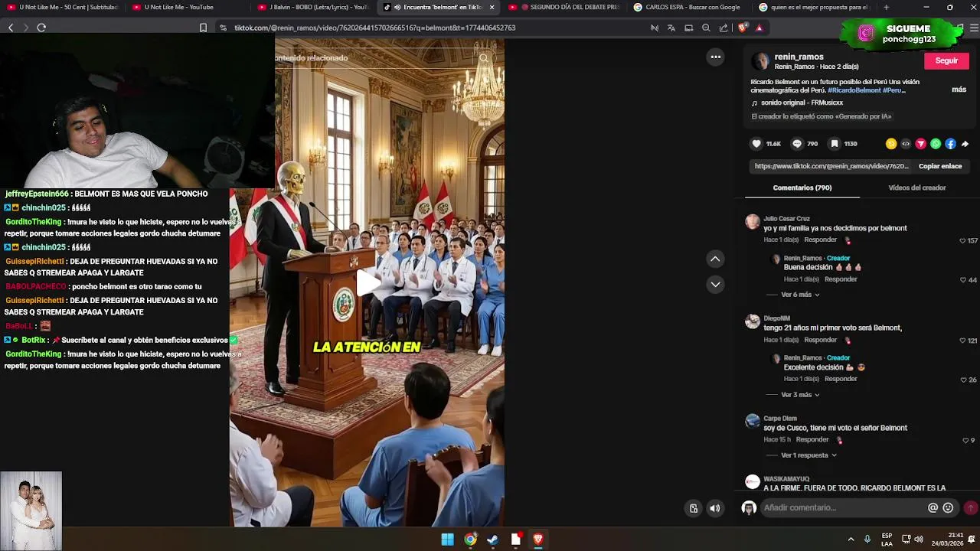Expand "Ver 6 más" replies
The width and height of the screenshot is (980, 551).
tap(800, 295)
